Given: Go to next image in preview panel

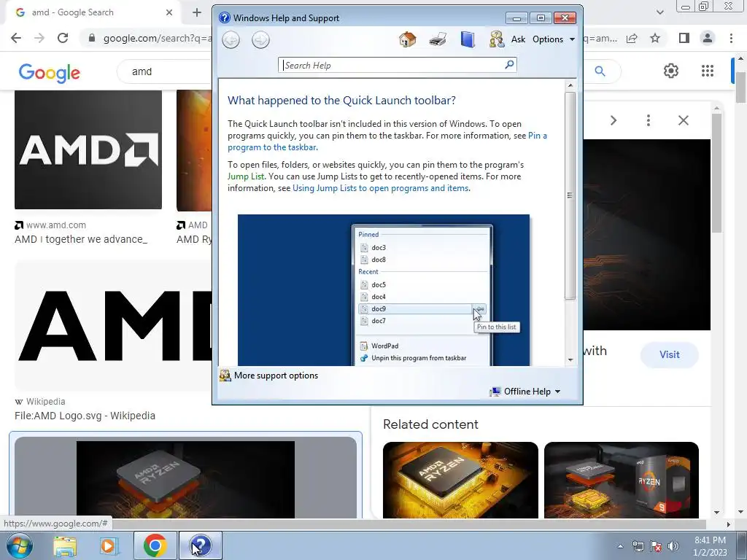Looking at the screenshot, I should [x=614, y=120].
